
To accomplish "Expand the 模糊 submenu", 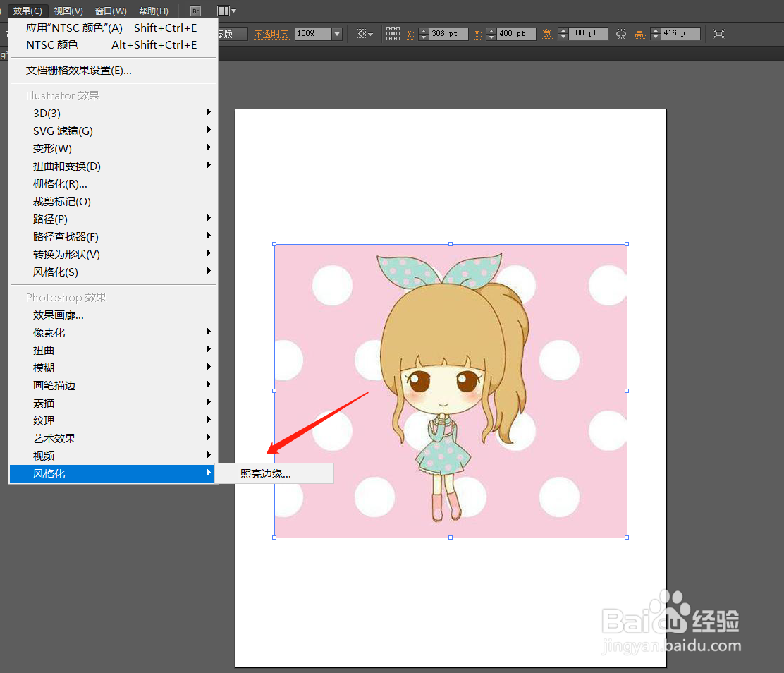I will click(113, 368).
